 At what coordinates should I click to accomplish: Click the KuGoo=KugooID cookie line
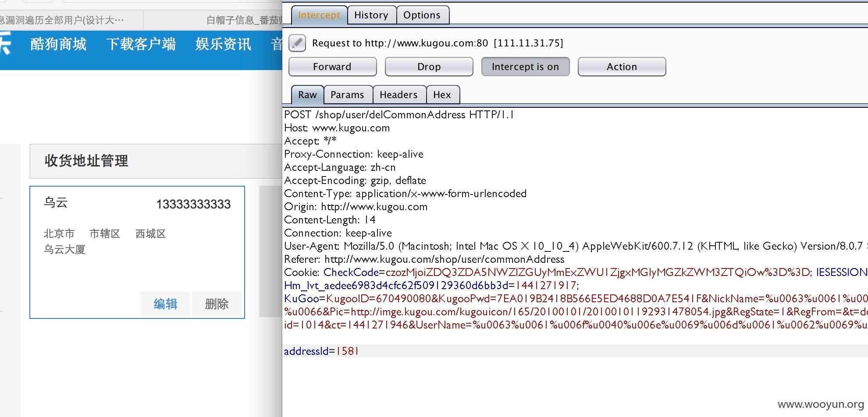pos(575,299)
